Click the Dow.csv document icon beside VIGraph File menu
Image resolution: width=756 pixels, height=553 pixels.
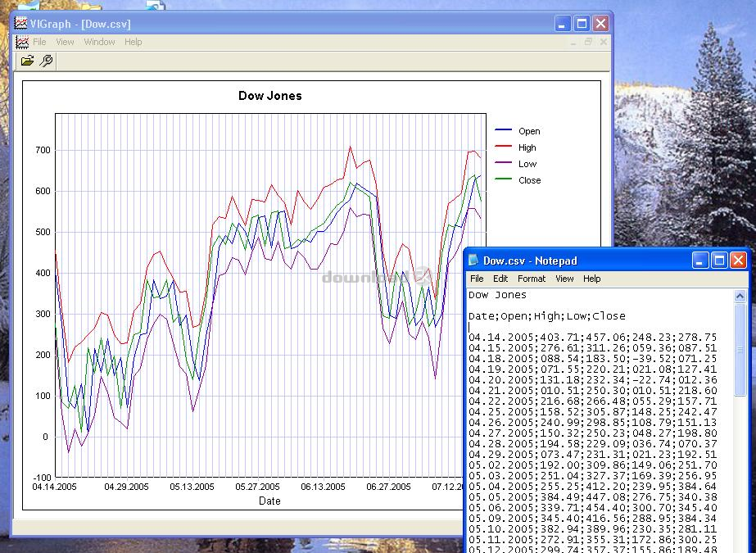22,42
